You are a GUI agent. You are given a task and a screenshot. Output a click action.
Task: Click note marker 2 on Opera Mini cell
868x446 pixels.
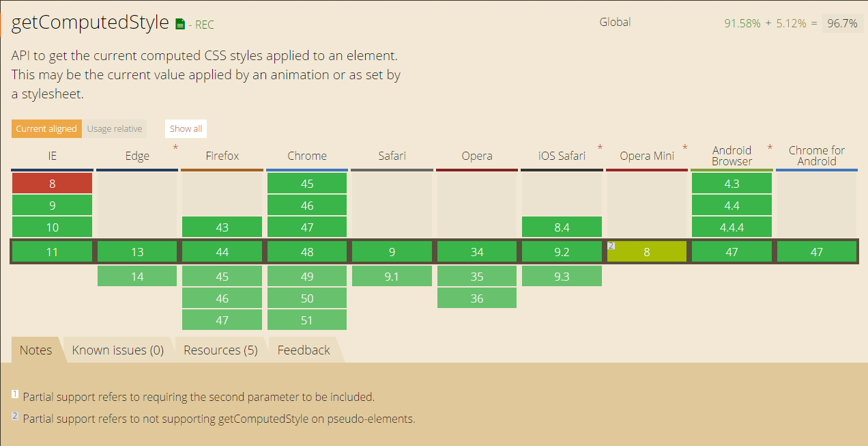(x=611, y=246)
